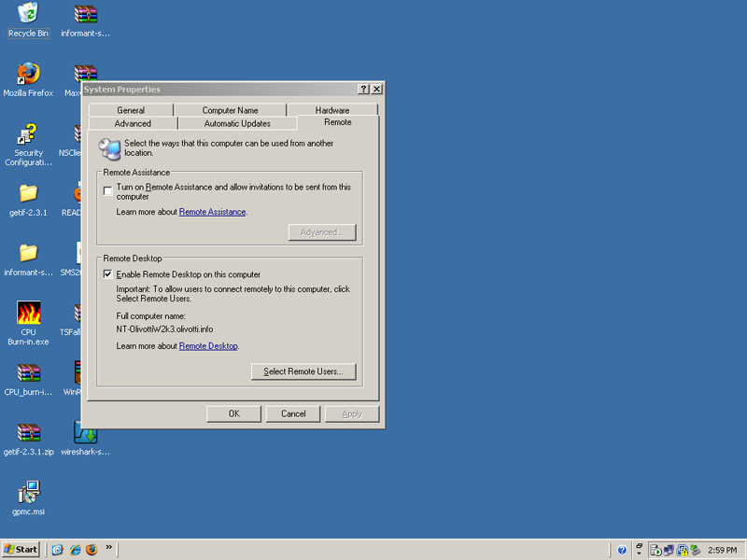
Task: Open the Remote Assistance help link
Action: [213, 212]
